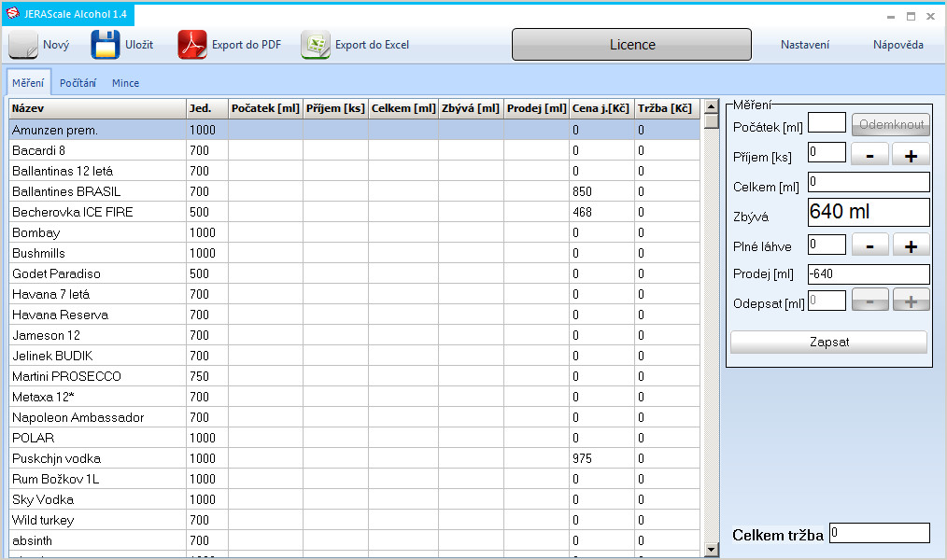Switch to the Měření tab
Image resolution: width=947 pixels, height=560 pixels.
[28, 83]
